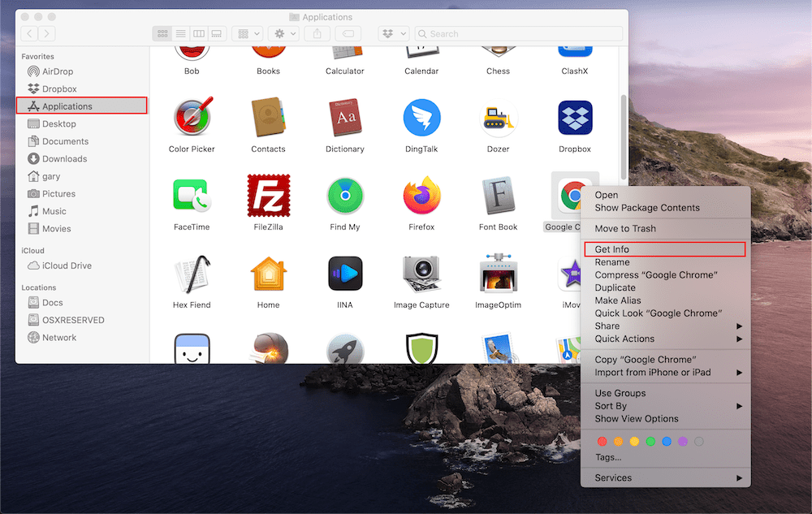Go back with the back arrow

[29, 33]
